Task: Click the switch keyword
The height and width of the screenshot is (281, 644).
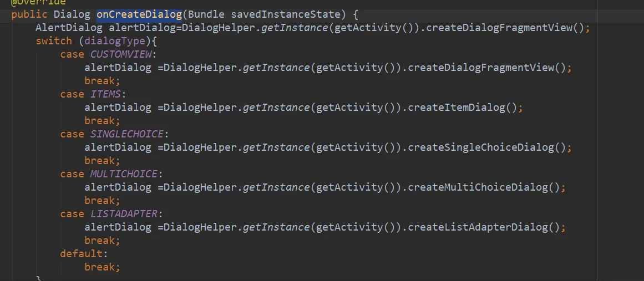Action: [54, 41]
